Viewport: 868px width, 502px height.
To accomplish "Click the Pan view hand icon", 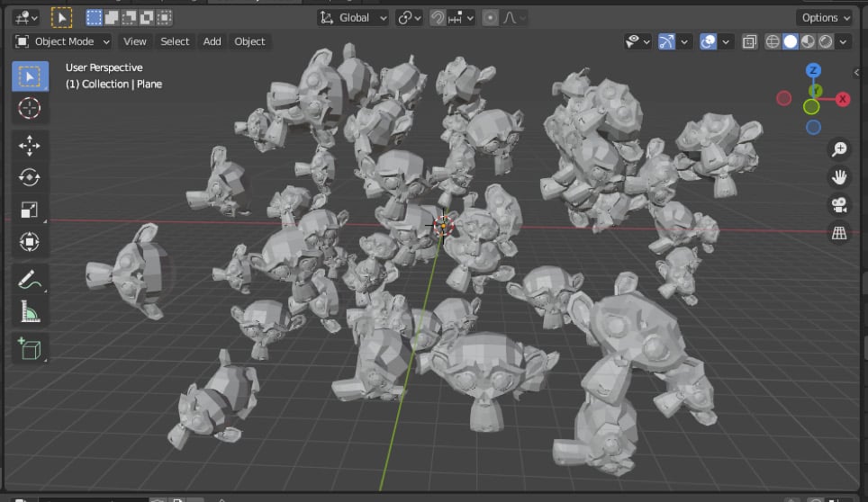I will [x=839, y=177].
